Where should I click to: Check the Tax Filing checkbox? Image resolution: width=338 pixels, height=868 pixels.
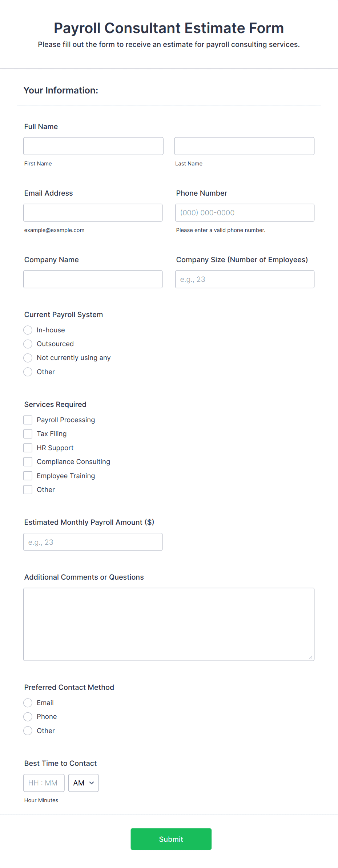click(28, 433)
